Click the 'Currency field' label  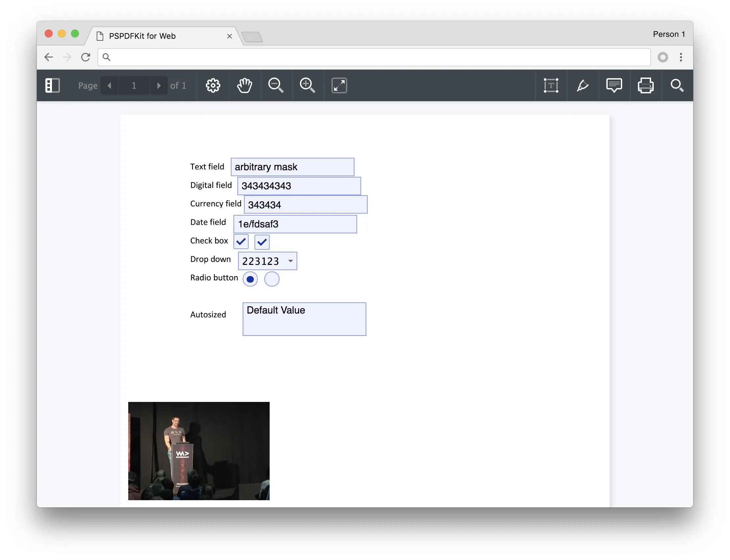coord(216,204)
